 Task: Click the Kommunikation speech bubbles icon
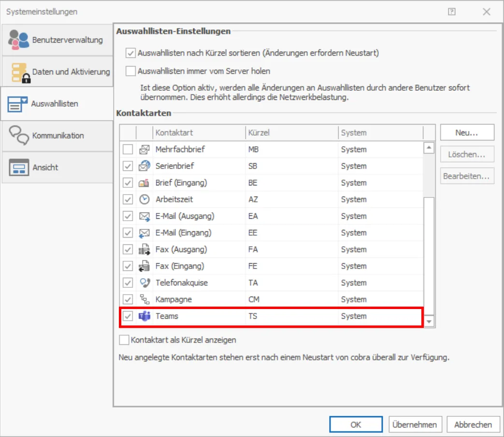tap(19, 135)
